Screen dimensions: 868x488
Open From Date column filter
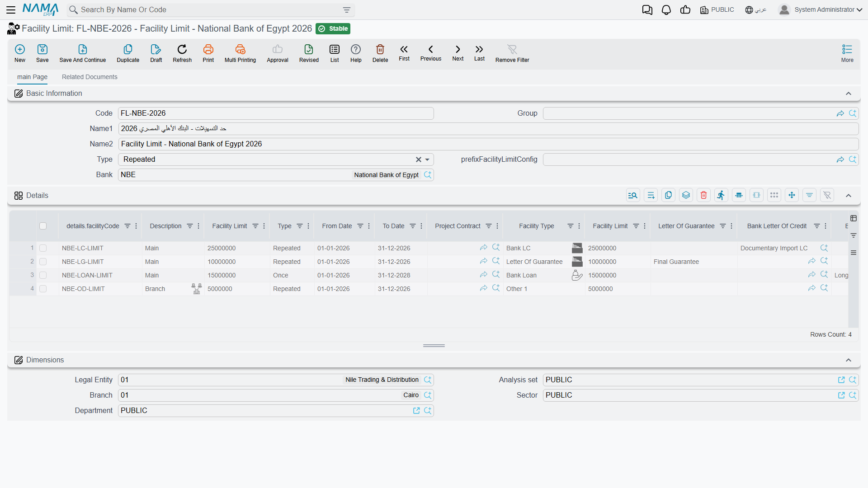(360, 226)
